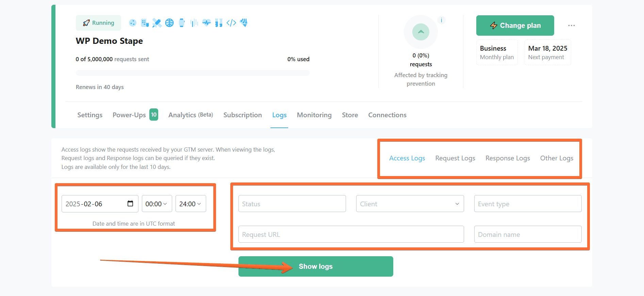Click the green circle with up chevron

pos(421,32)
